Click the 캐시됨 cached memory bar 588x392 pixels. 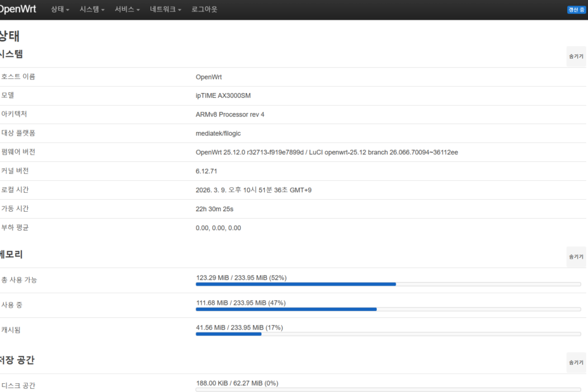coord(388,334)
